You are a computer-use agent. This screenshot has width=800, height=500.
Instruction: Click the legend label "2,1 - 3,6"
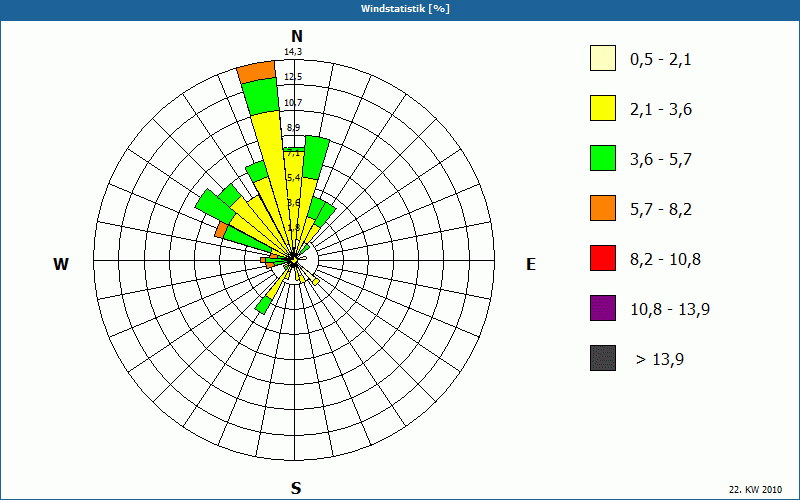pos(661,110)
